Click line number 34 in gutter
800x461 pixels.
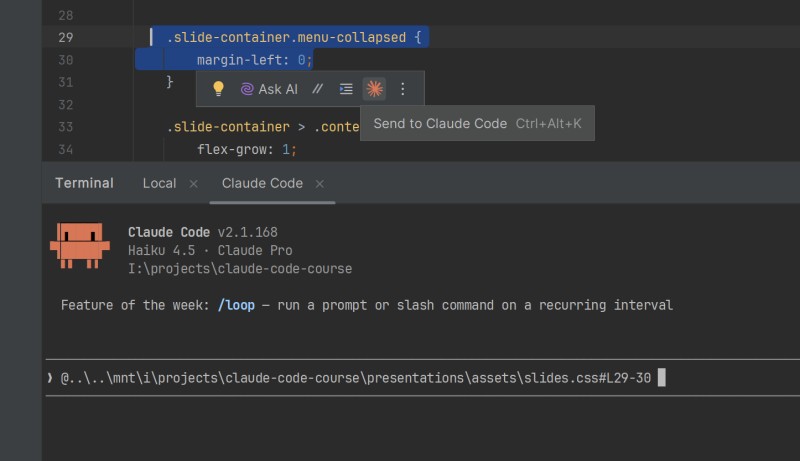click(x=65, y=149)
